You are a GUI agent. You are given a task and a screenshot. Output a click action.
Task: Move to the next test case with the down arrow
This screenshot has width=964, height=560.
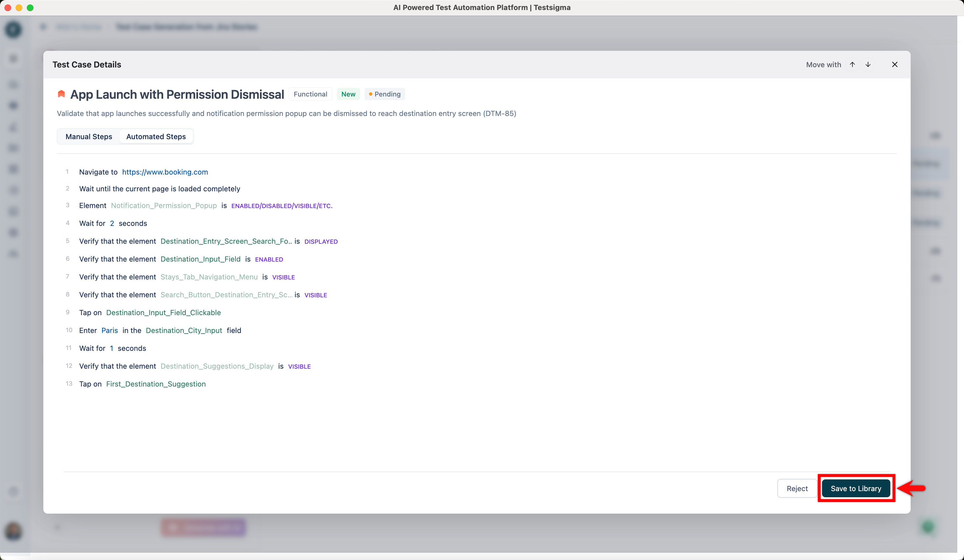coord(868,65)
